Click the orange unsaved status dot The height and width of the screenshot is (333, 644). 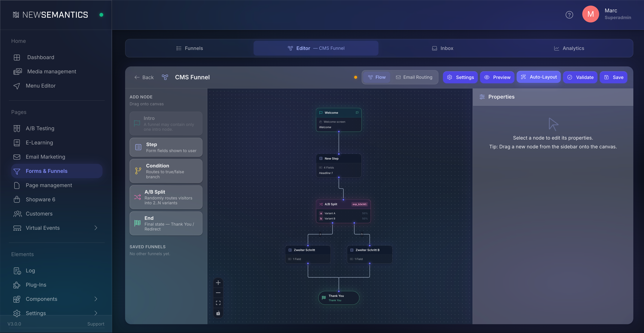pos(355,77)
